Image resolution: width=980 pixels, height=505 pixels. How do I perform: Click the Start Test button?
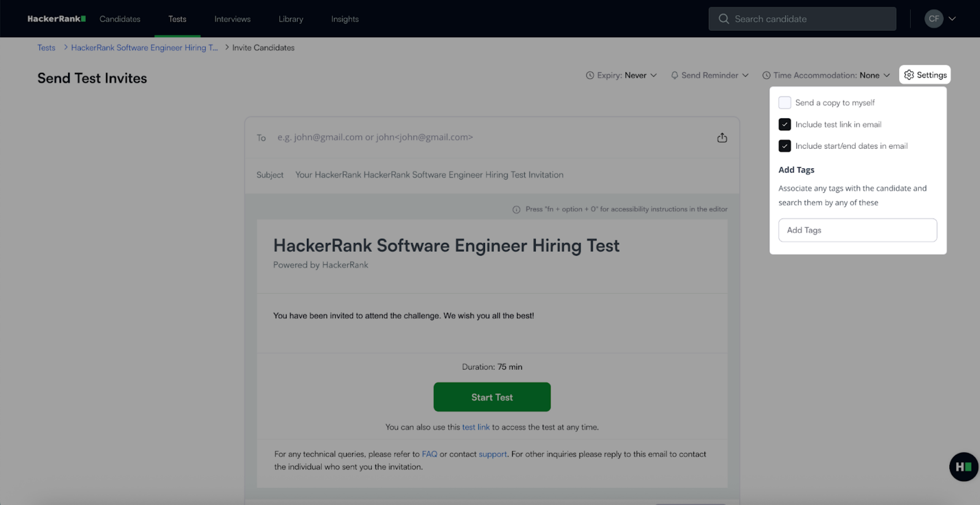tap(492, 397)
